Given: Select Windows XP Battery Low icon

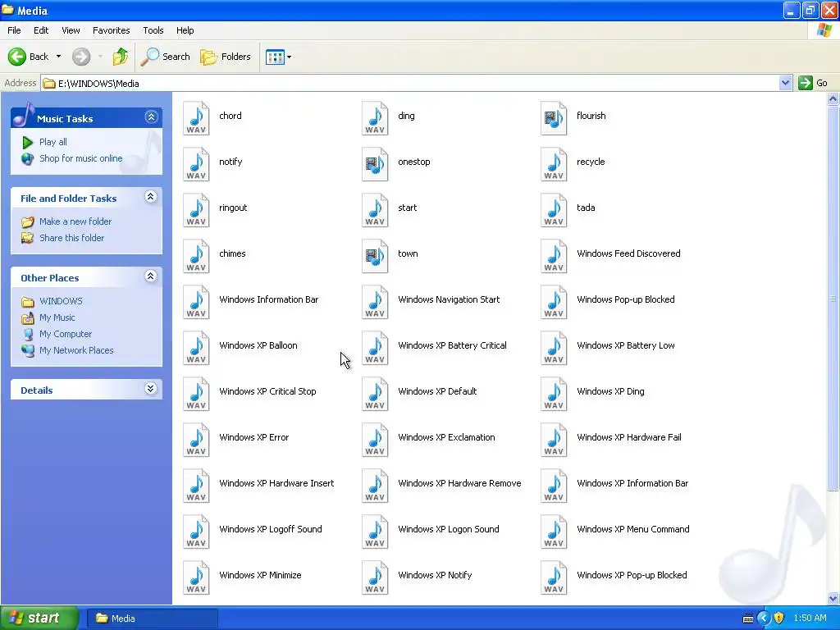Looking at the screenshot, I should [554, 348].
